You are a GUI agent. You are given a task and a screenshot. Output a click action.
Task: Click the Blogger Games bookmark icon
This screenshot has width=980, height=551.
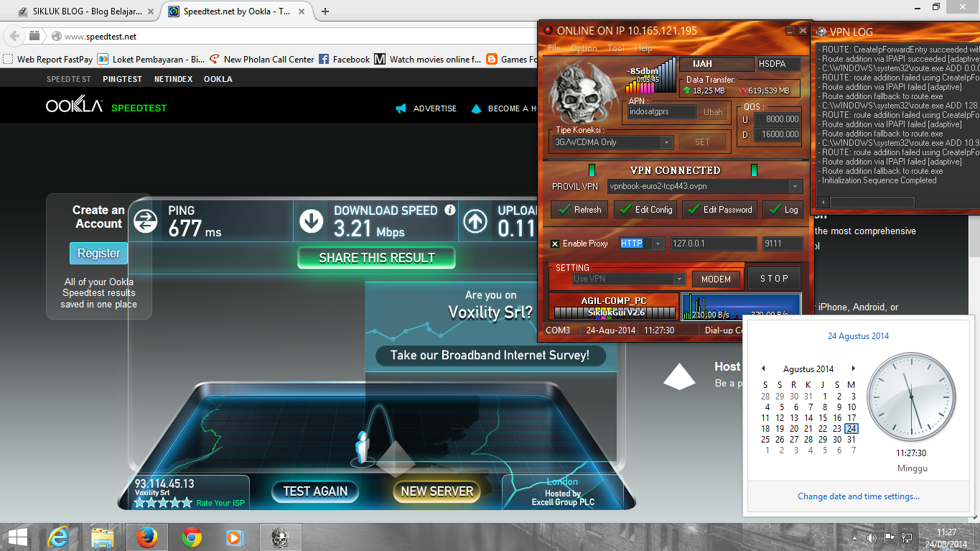pos(492,60)
